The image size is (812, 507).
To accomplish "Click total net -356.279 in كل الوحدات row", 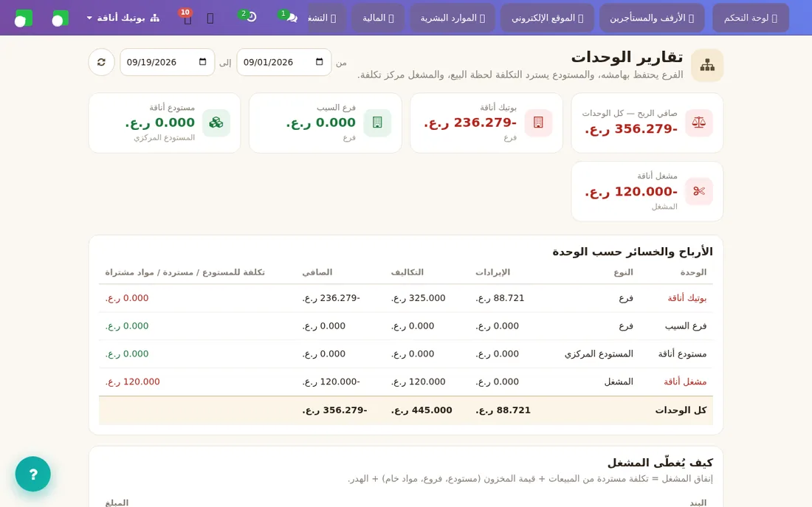I will coord(334,410).
